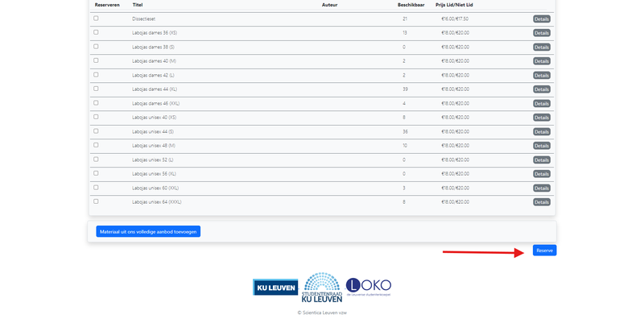Show Details for Labojas unisex 60 (XXL)
Viewport: 644px width, 319px height.
pos(542,188)
